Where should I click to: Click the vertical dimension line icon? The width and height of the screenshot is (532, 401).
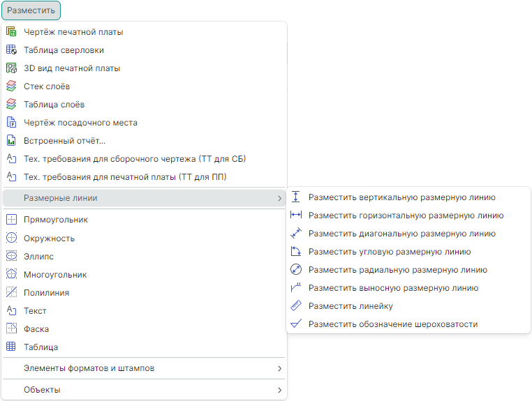click(295, 197)
